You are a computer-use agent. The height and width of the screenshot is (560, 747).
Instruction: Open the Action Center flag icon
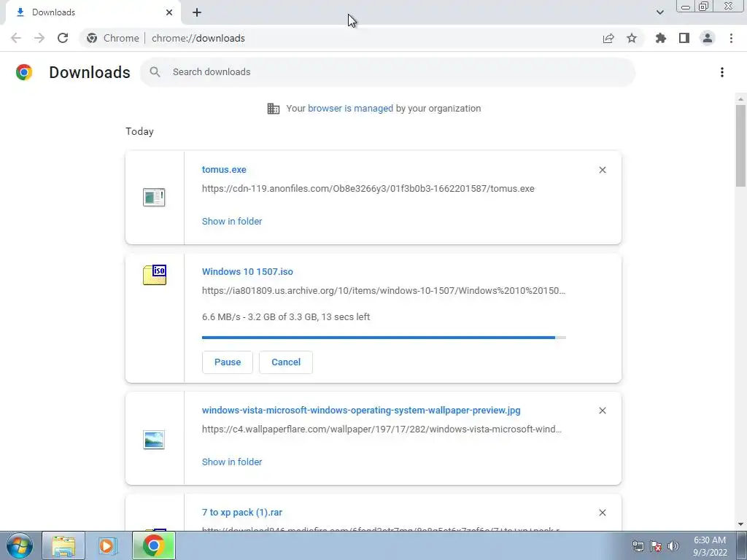pos(656,546)
